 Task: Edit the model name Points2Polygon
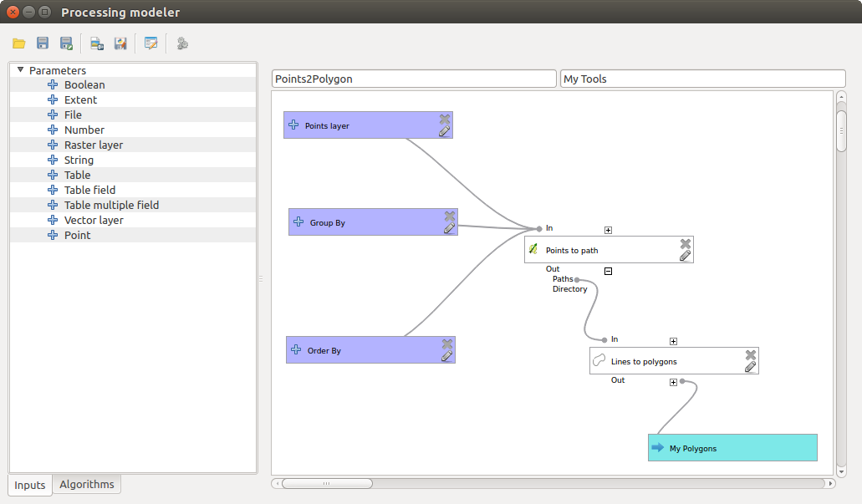pyautogui.click(x=413, y=78)
